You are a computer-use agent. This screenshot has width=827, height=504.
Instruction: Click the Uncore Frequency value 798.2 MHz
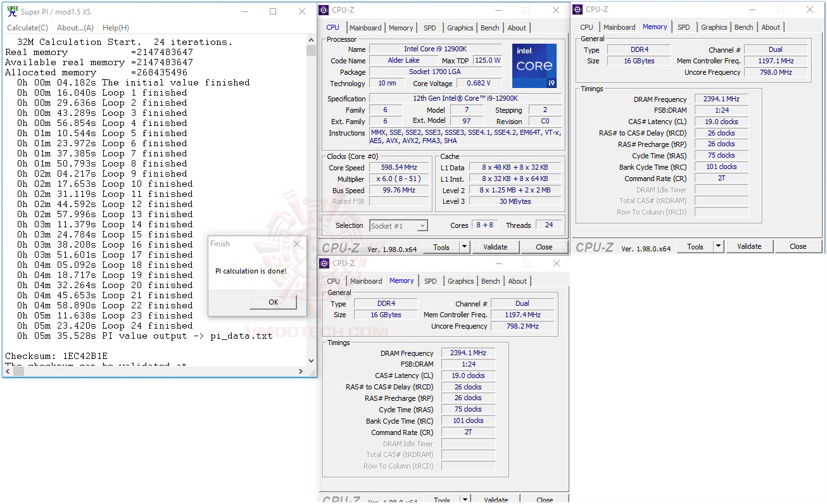(522, 326)
